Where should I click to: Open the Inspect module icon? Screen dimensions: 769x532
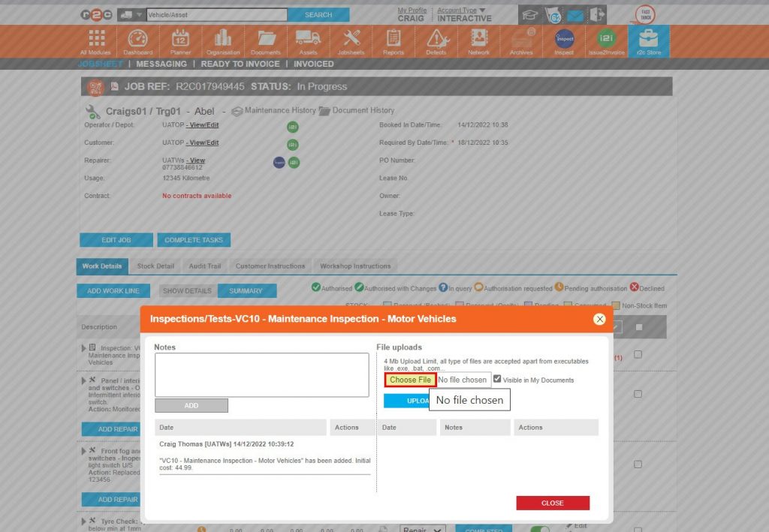564,39
